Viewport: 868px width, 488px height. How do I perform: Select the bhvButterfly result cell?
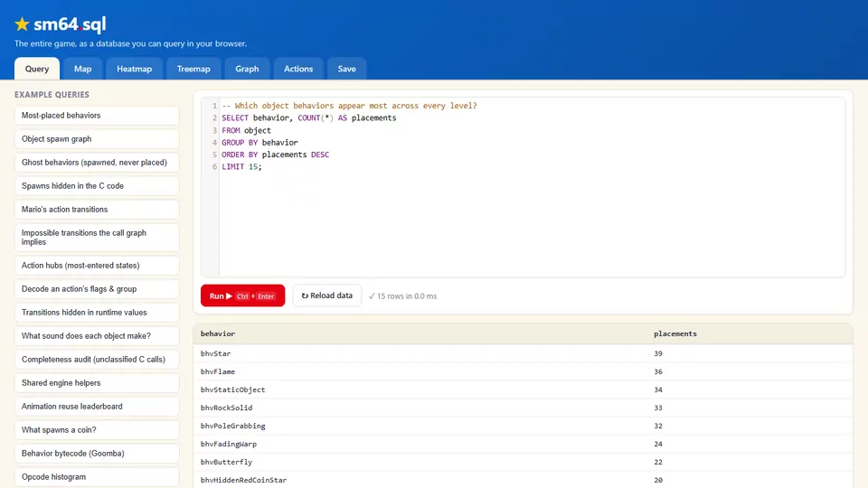(226, 462)
